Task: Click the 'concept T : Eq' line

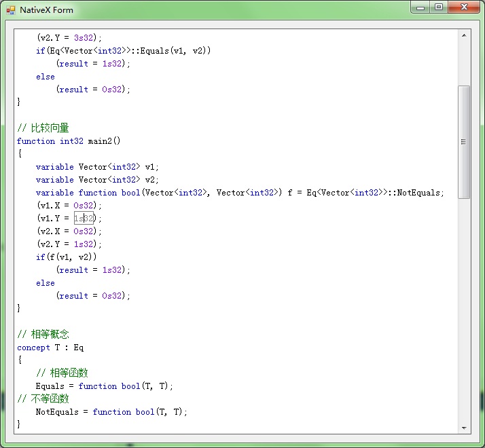Action: [x=50, y=348]
